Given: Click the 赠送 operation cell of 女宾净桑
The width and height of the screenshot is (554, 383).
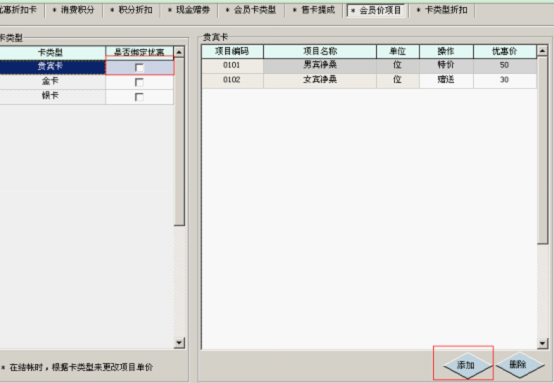Looking at the screenshot, I should (446, 80).
